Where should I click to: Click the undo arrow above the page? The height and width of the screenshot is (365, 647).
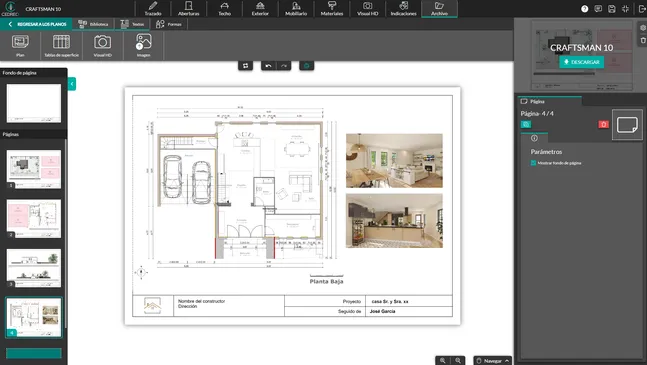coord(269,66)
